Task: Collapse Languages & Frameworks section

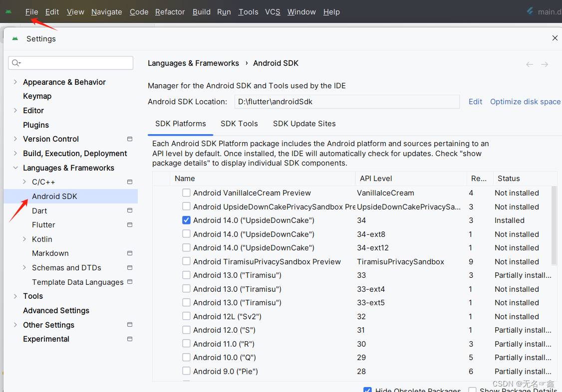Action: pyautogui.click(x=15, y=168)
